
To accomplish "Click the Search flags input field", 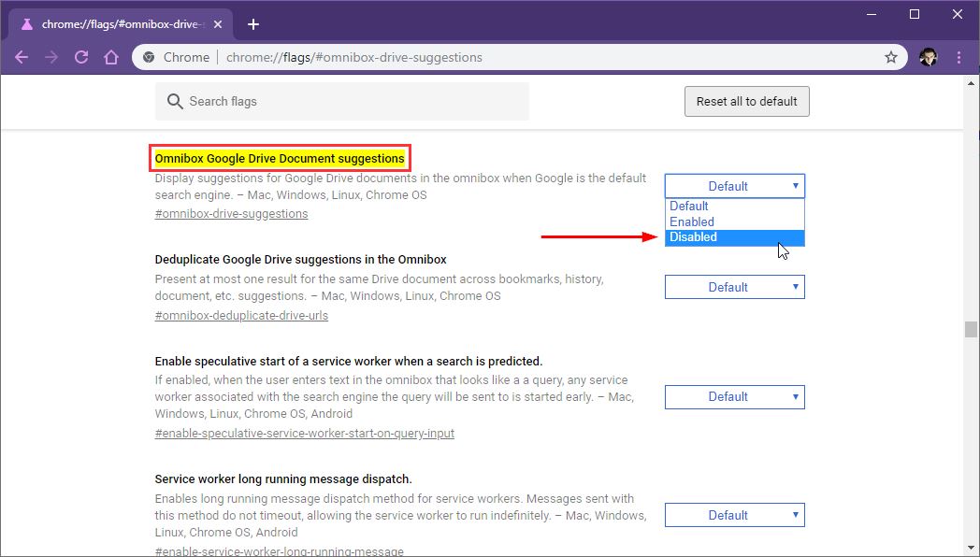I will 342,101.
